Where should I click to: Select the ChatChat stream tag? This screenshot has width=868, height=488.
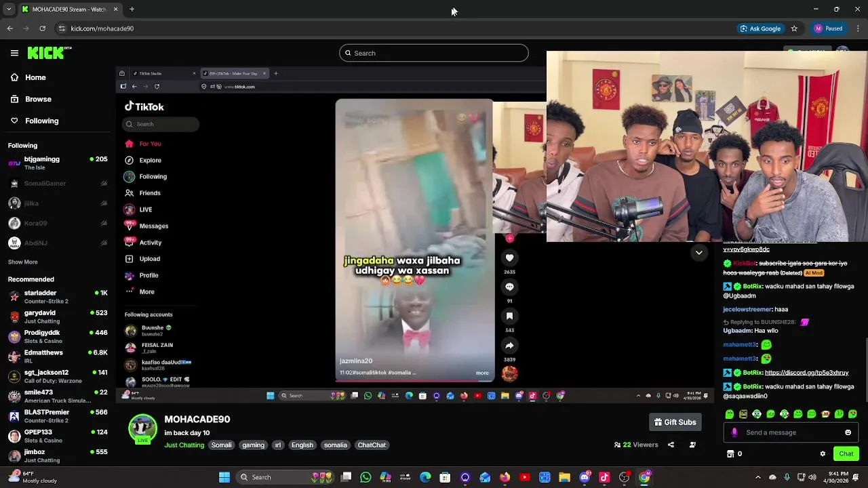[372, 445]
